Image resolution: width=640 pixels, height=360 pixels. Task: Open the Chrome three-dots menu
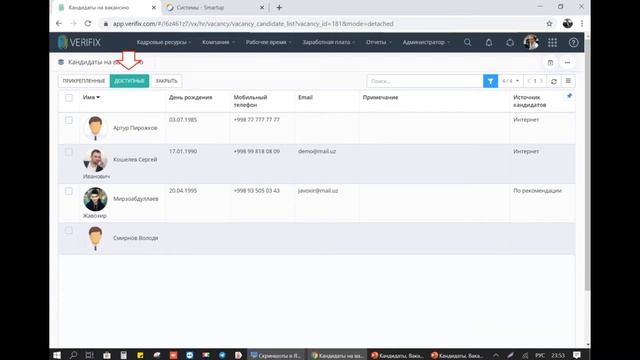point(582,24)
